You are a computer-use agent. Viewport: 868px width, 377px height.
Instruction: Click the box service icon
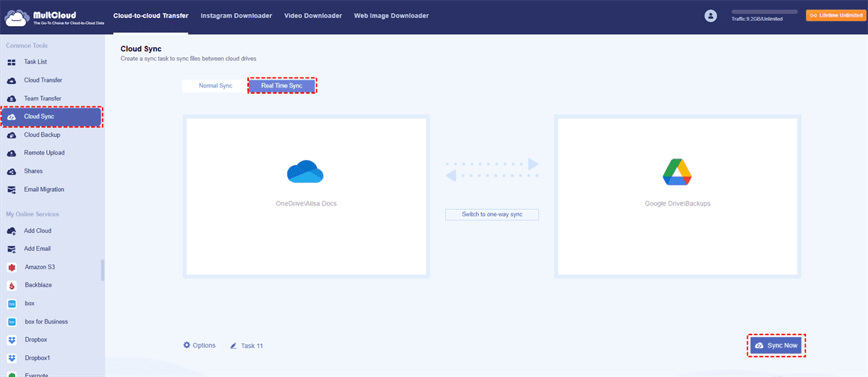(x=12, y=303)
